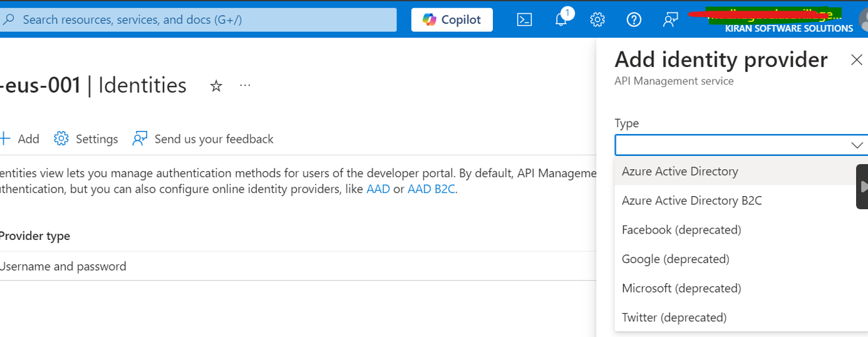Viewport: 868px width, 337px height.
Task: Click the KIRAN SOFTWARE SOLUTIONS account label
Action: (788, 29)
